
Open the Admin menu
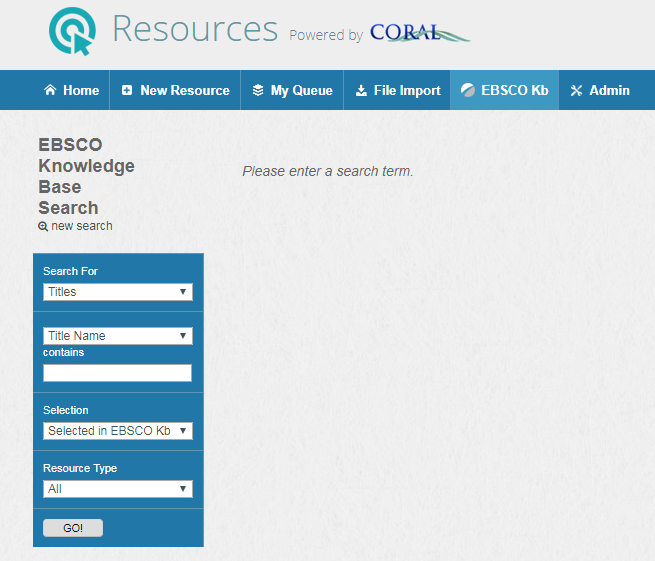(x=600, y=90)
